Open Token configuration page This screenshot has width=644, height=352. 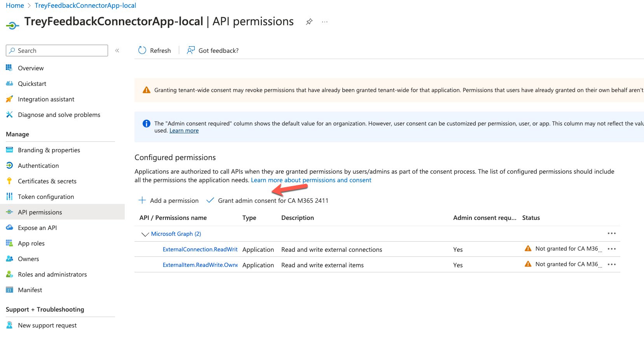pyautogui.click(x=46, y=197)
